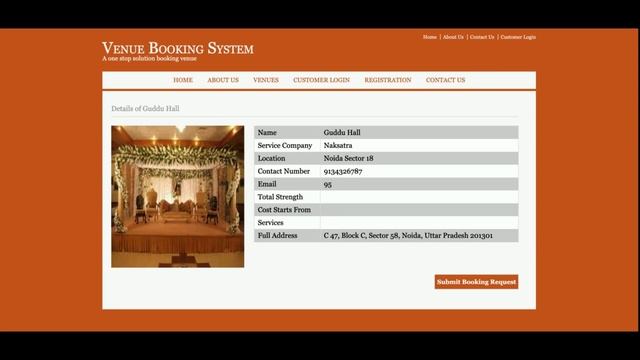Image resolution: width=640 pixels, height=360 pixels.
Task: Click the 'Service Company' row label
Action: 285,145
